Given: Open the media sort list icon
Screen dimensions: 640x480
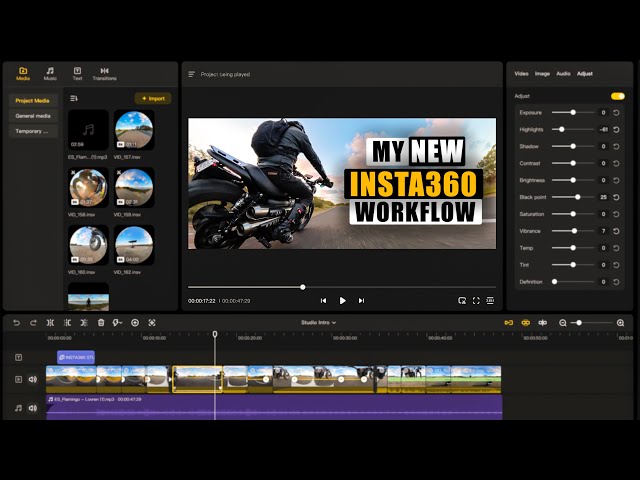Looking at the screenshot, I should [74, 98].
